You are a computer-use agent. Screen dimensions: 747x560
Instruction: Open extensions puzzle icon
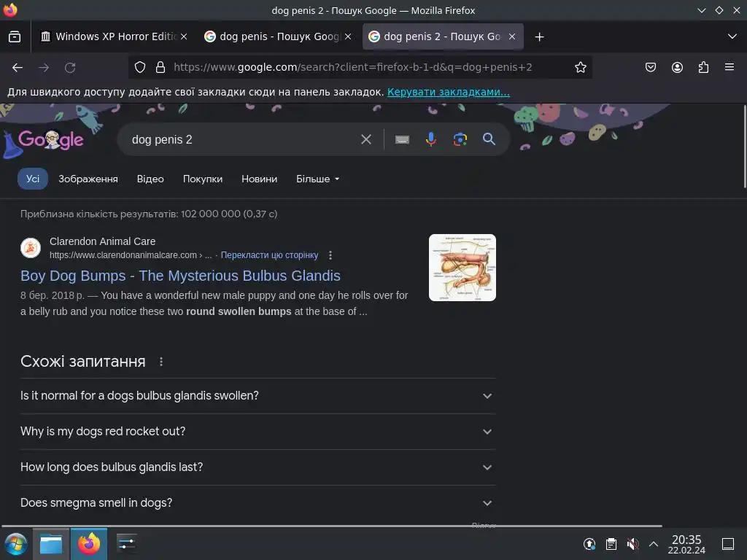point(703,67)
